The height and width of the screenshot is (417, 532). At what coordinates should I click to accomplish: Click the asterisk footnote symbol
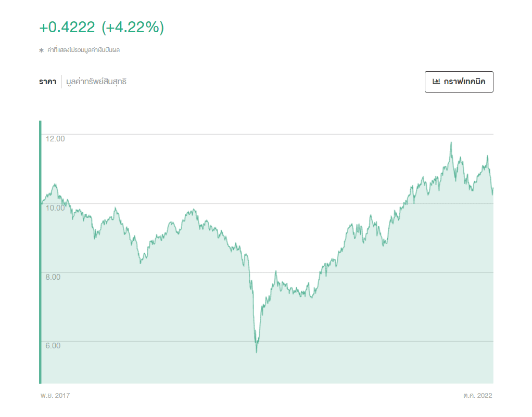[x=42, y=50]
